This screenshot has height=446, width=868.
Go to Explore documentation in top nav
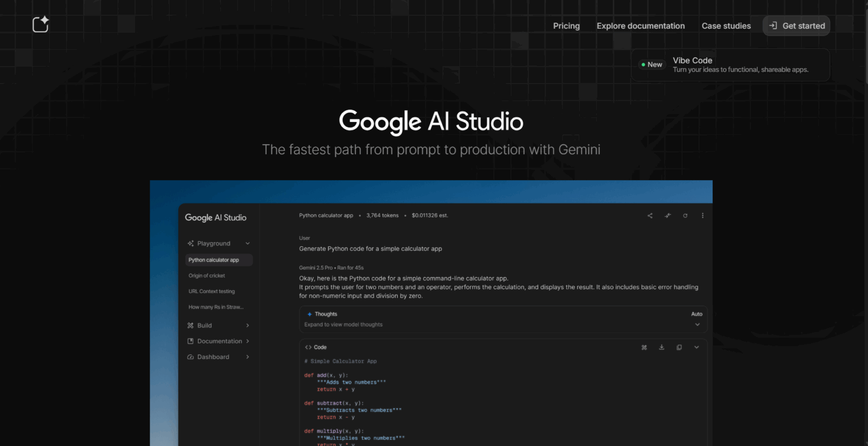[x=640, y=26]
